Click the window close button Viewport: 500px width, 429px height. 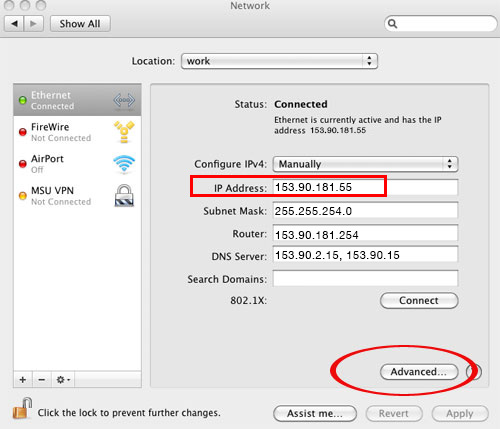(9, 5)
